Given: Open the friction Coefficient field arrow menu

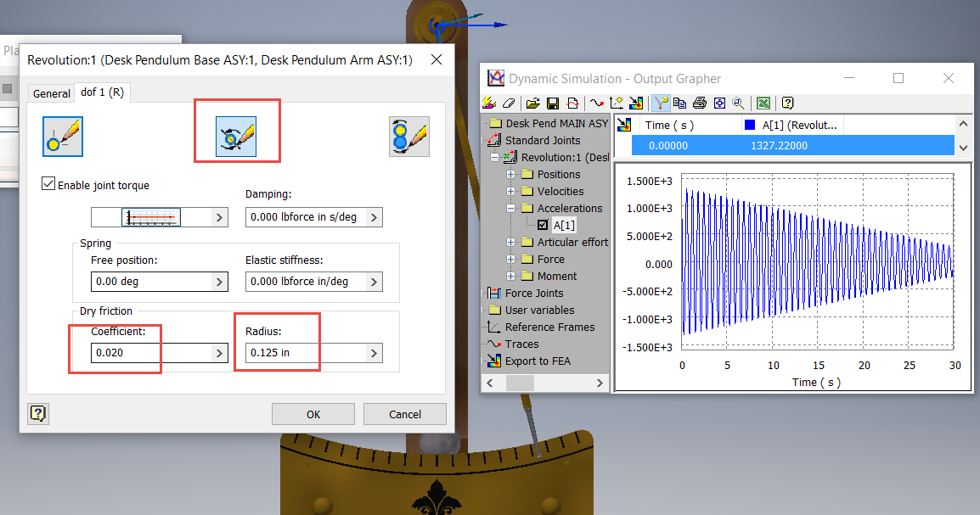Looking at the screenshot, I should [x=219, y=353].
